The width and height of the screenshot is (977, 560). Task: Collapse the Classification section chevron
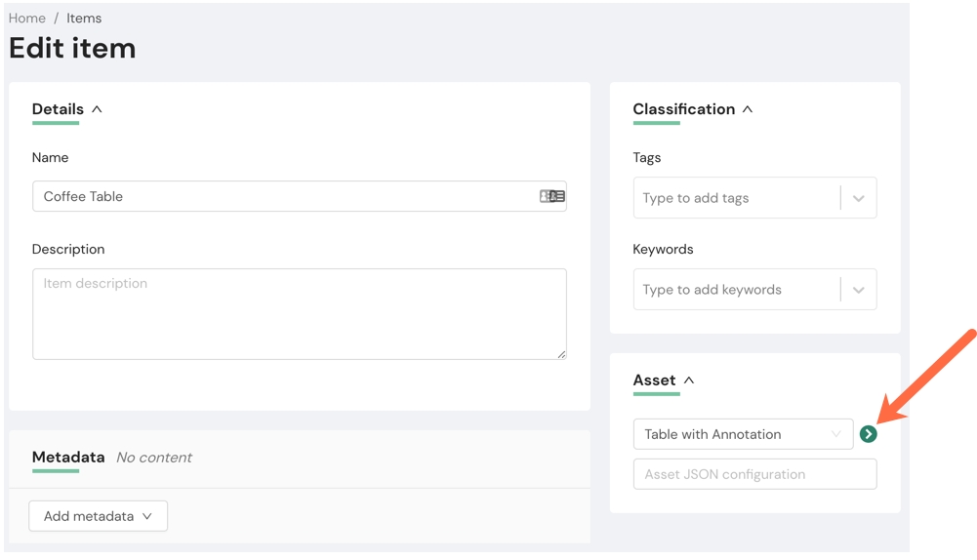point(748,109)
